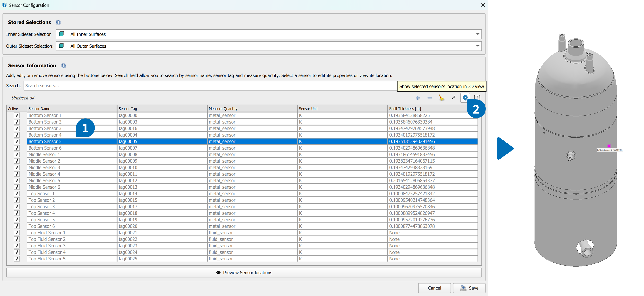The width and height of the screenshot is (644, 296).
Task: Click the broom clear sensors icon
Action: click(x=441, y=98)
